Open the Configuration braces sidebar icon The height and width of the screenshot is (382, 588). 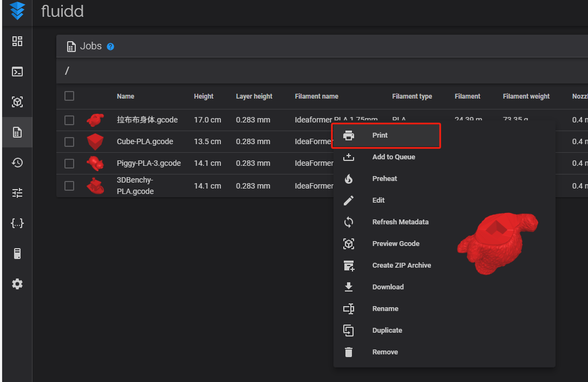coord(17,223)
